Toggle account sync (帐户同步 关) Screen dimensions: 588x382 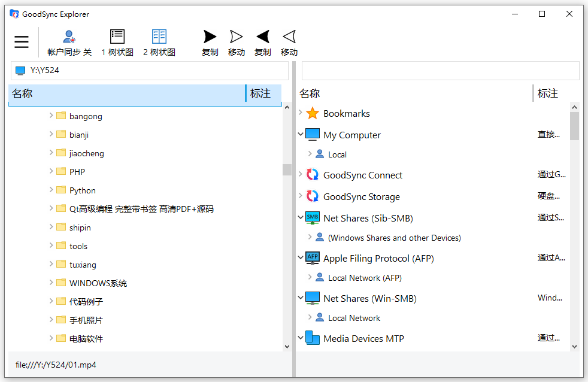(x=69, y=43)
